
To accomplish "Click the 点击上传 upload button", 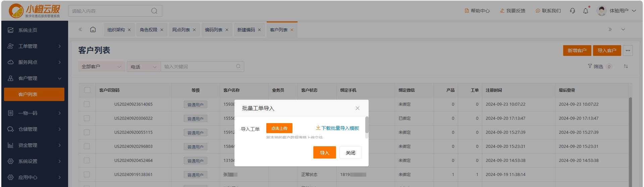I will click(x=279, y=128).
